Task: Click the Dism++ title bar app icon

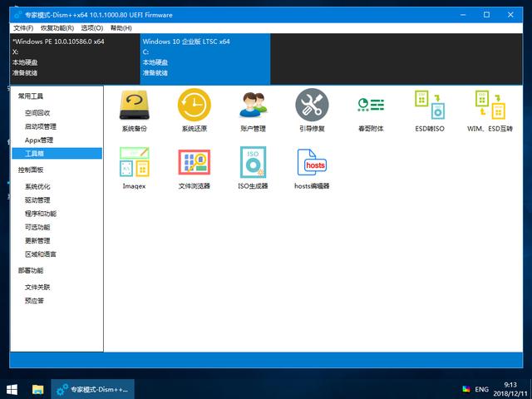Action: coord(18,15)
